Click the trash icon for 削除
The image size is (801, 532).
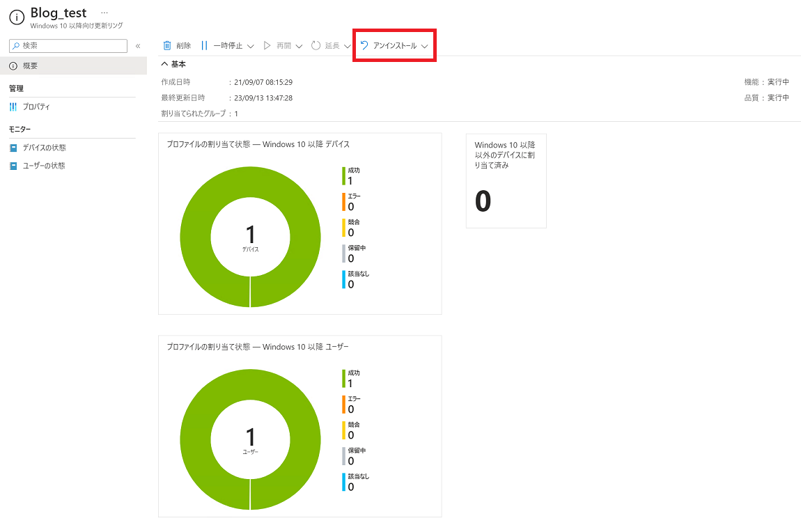pos(167,46)
